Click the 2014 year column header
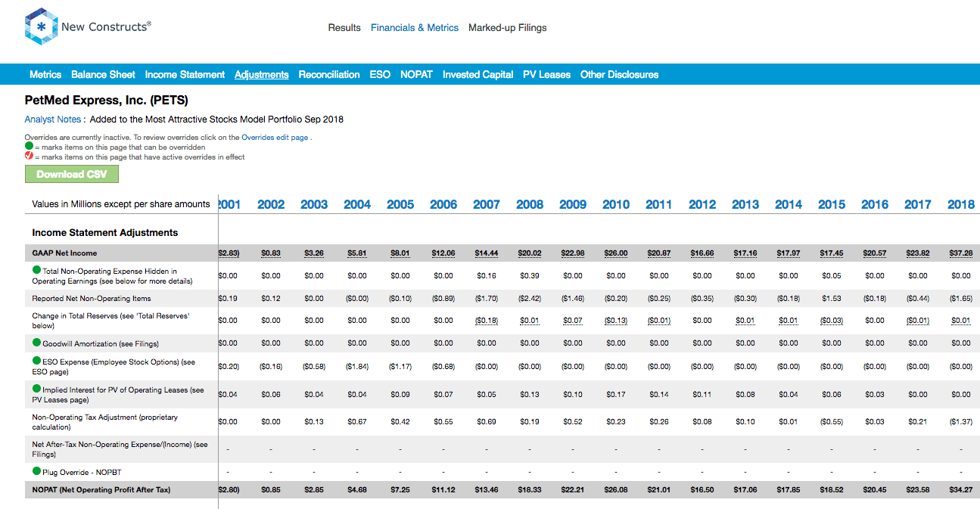The image size is (980, 509). [x=789, y=204]
